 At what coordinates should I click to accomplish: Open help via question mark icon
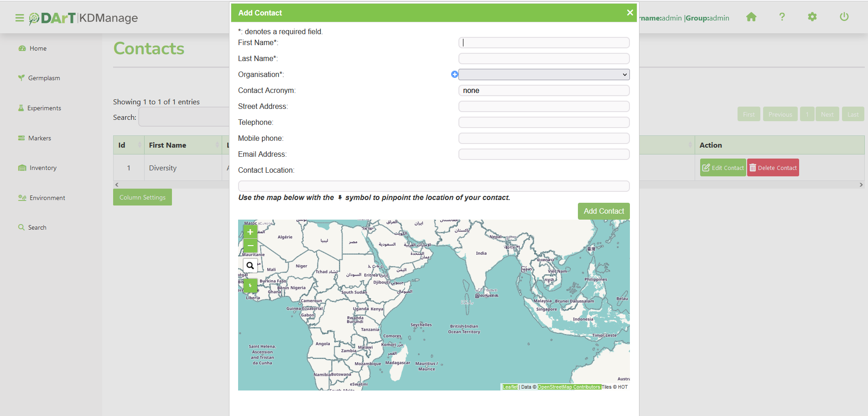[782, 17]
